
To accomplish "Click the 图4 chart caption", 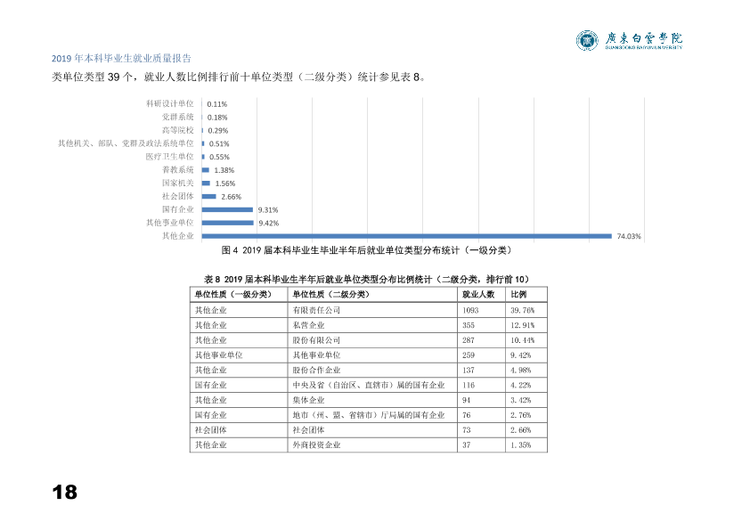I will [367, 250].
